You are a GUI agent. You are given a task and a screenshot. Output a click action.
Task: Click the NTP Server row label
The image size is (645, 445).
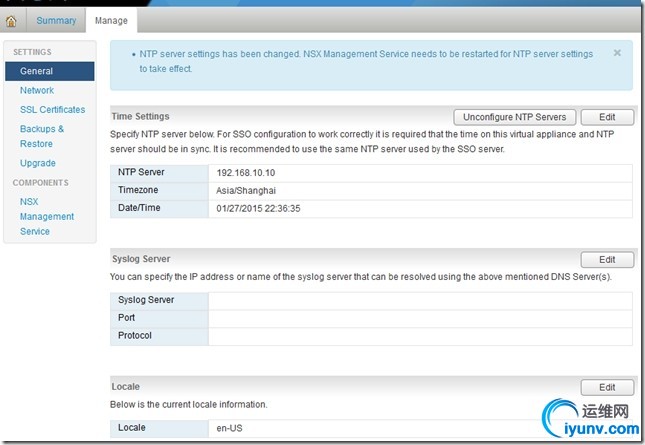tap(141, 172)
